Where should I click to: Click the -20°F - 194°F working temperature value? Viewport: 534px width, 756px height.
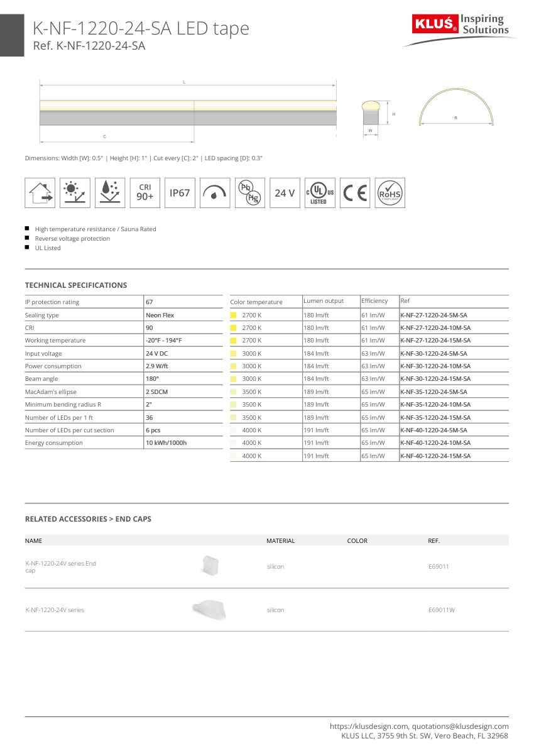click(163, 341)
